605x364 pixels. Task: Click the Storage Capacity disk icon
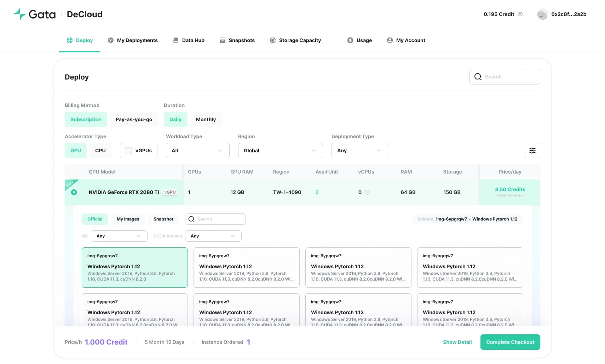(x=273, y=40)
